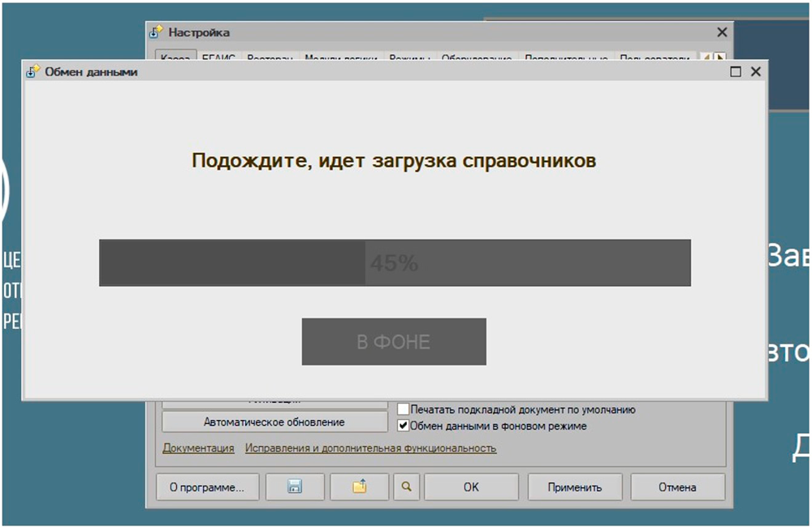Open Исправления и дополнительная функциональность link

click(370, 448)
